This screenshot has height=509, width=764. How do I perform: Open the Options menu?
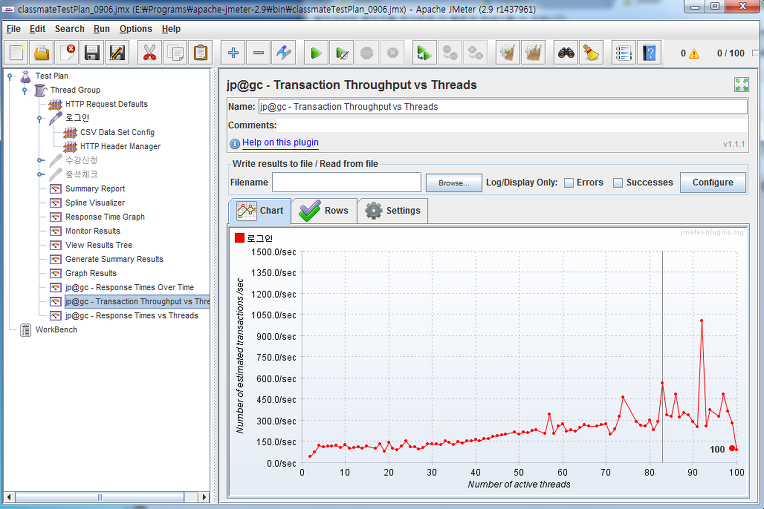point(135,29)
